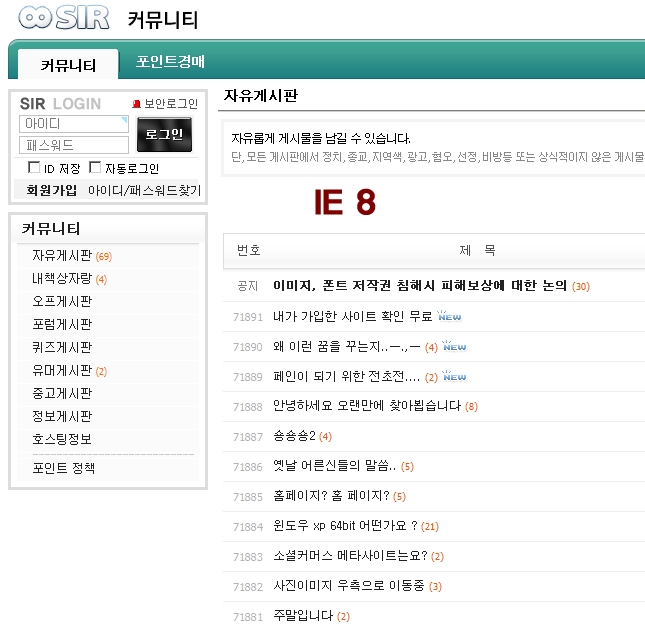Click the SIR logo

[62, 19]
